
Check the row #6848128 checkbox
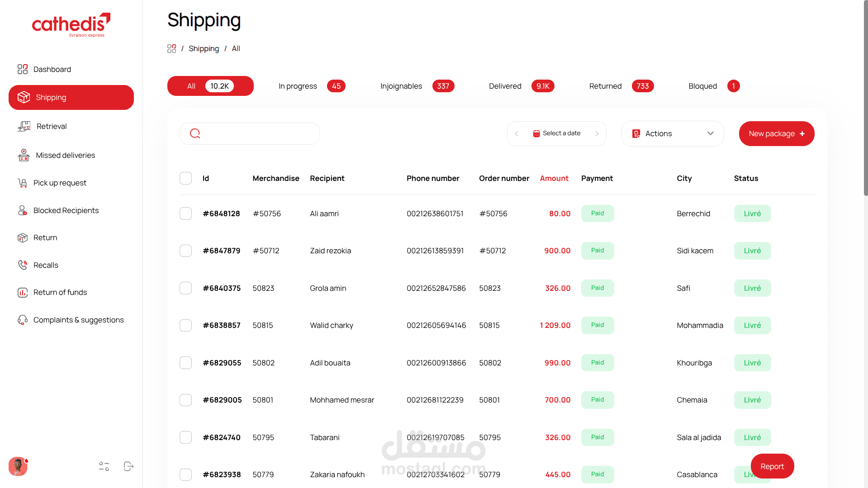(185, 213)
